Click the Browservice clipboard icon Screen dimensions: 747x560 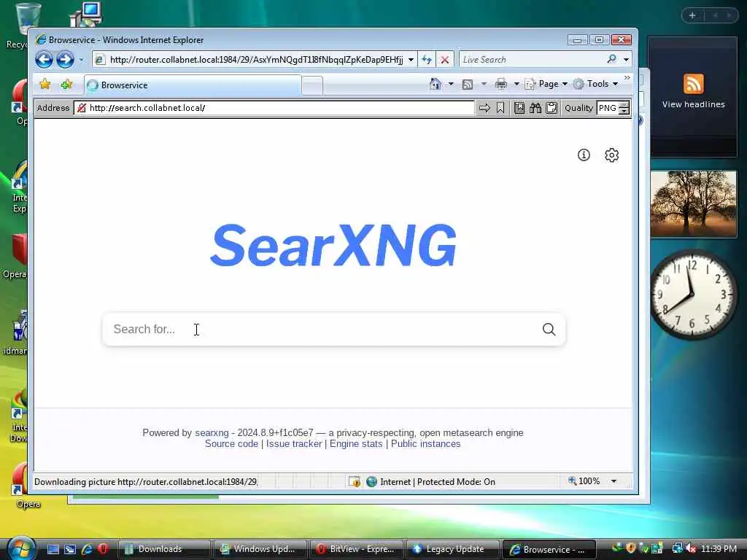551,108
